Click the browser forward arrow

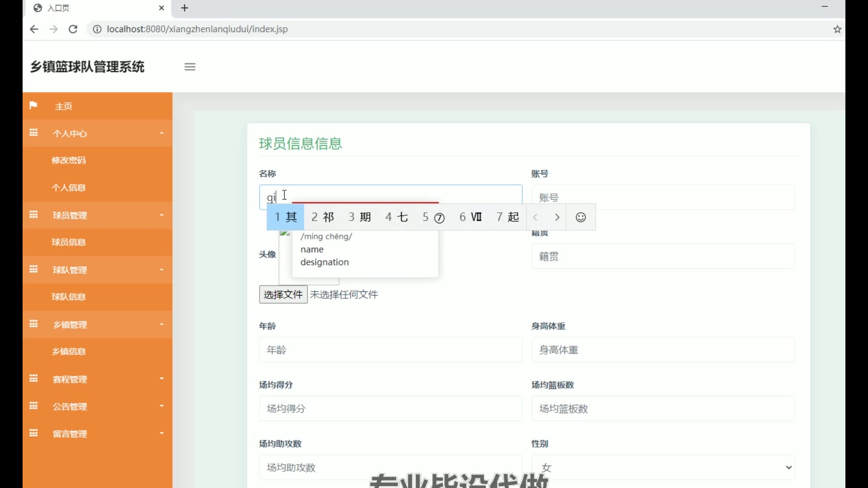point(53,29)
